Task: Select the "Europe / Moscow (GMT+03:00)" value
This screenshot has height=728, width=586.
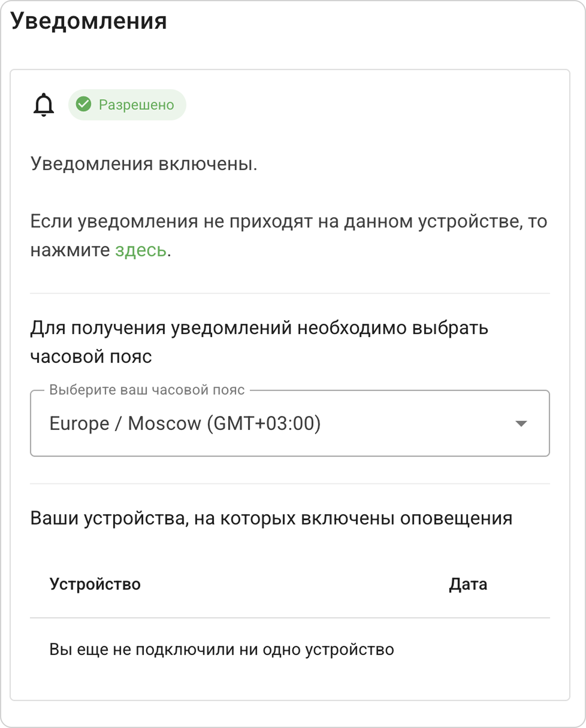Action: (185, 423)
